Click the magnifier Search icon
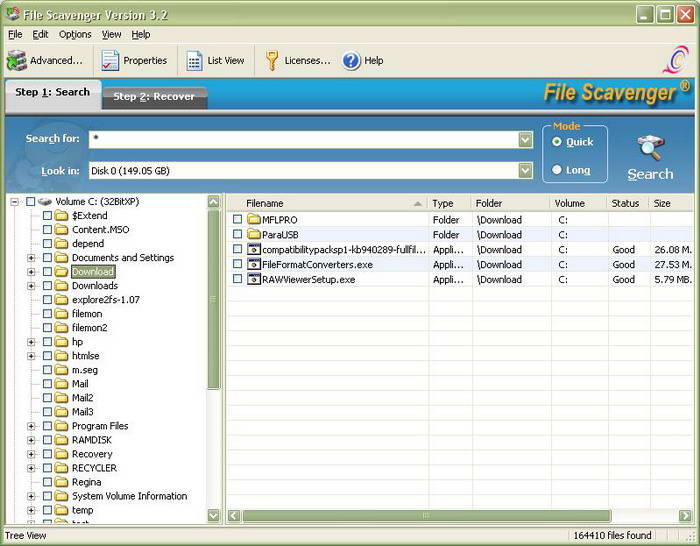This screenshot has height=546, width=700. pyautogui.click(x=650, y=147)
